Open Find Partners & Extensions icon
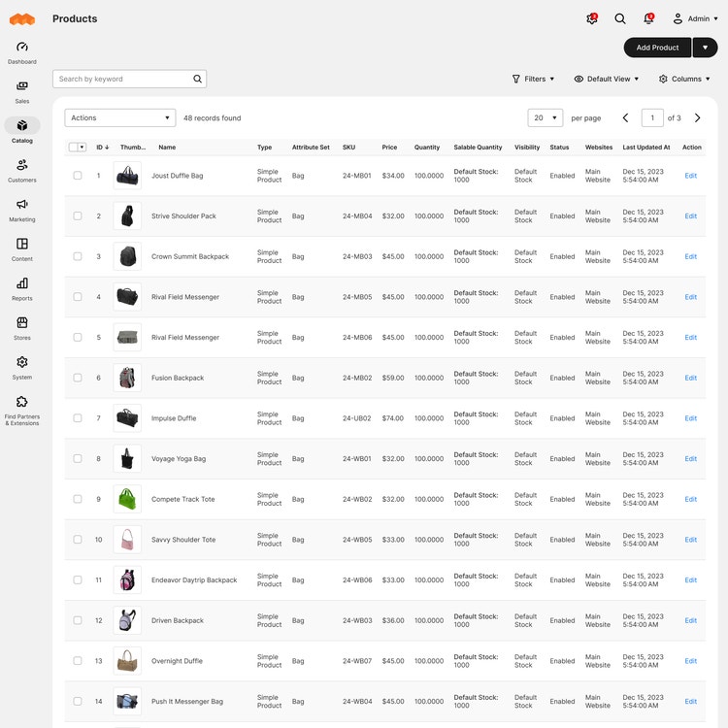 coord(21,402)
